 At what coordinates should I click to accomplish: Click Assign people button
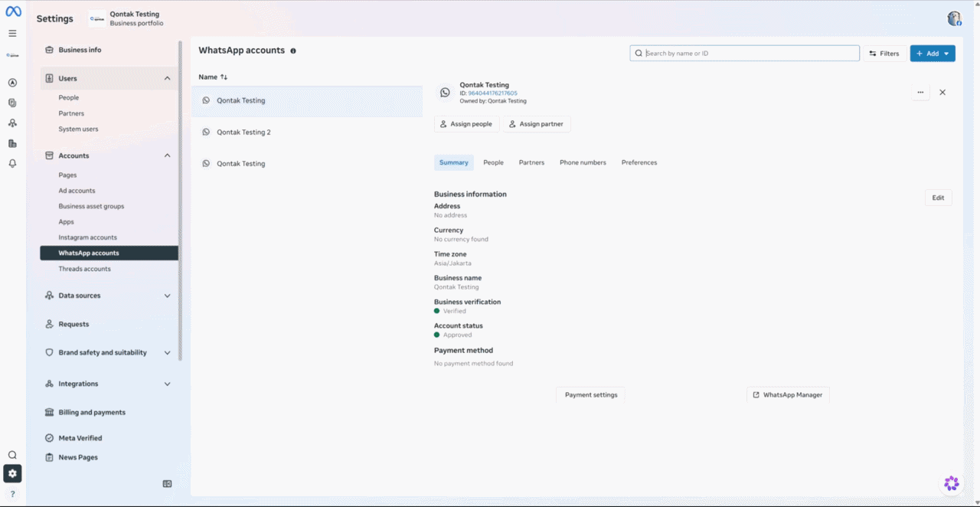tap(467, 124)
